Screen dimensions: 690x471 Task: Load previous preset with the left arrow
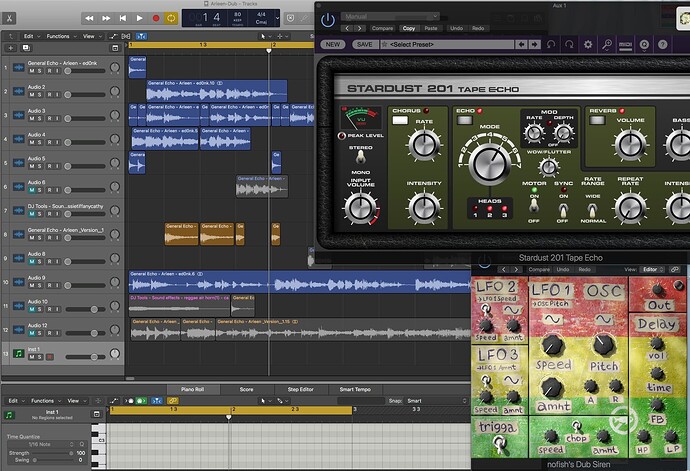(x=521, y=44)
